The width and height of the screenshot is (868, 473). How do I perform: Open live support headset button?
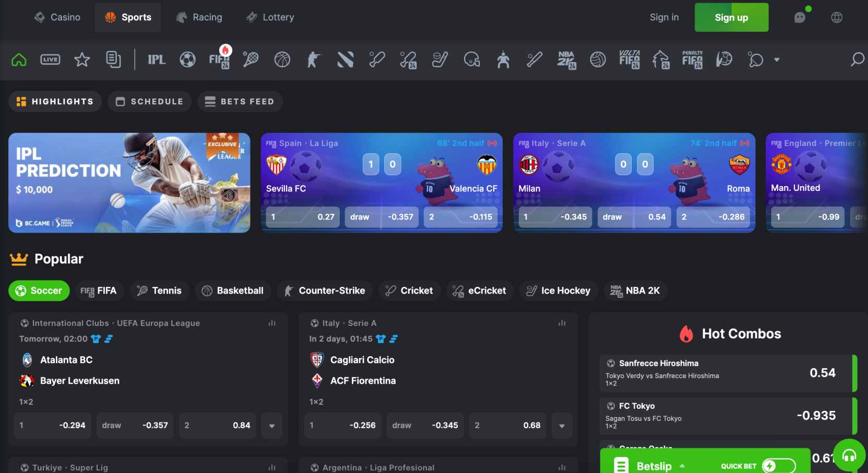click(849, 456)
